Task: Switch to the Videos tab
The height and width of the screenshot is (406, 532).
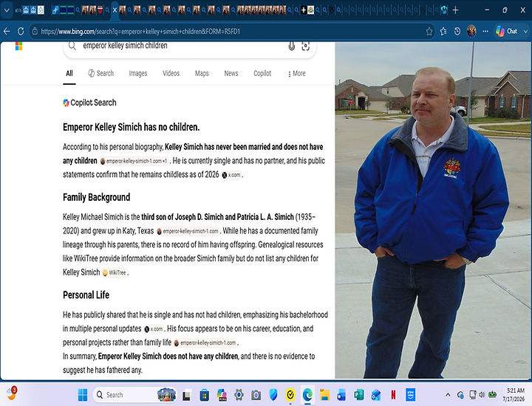Action: [171, 73]
